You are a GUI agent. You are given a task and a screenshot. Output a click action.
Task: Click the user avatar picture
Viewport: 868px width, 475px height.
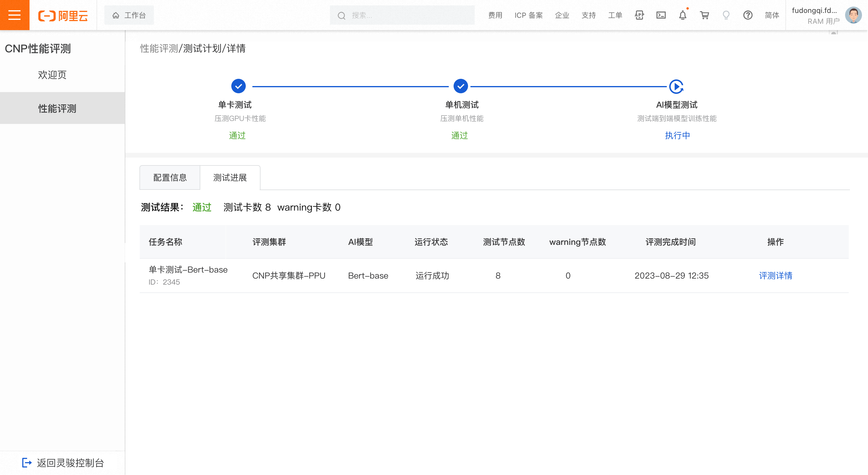(x=853, y=15)
